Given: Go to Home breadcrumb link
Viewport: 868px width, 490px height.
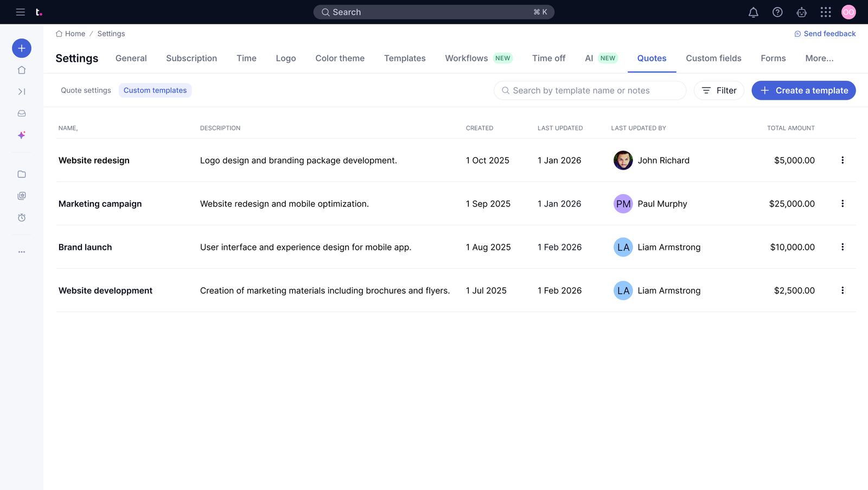Looking at the screenshot, I should [75, 34].
